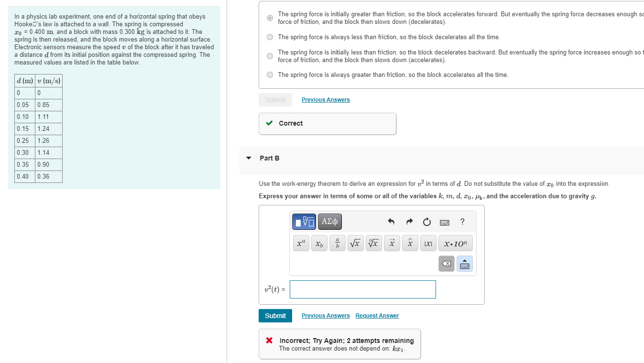Screen dimensions: 644x363
Task: Select 'always greater than friction' option
Action: 270,75
